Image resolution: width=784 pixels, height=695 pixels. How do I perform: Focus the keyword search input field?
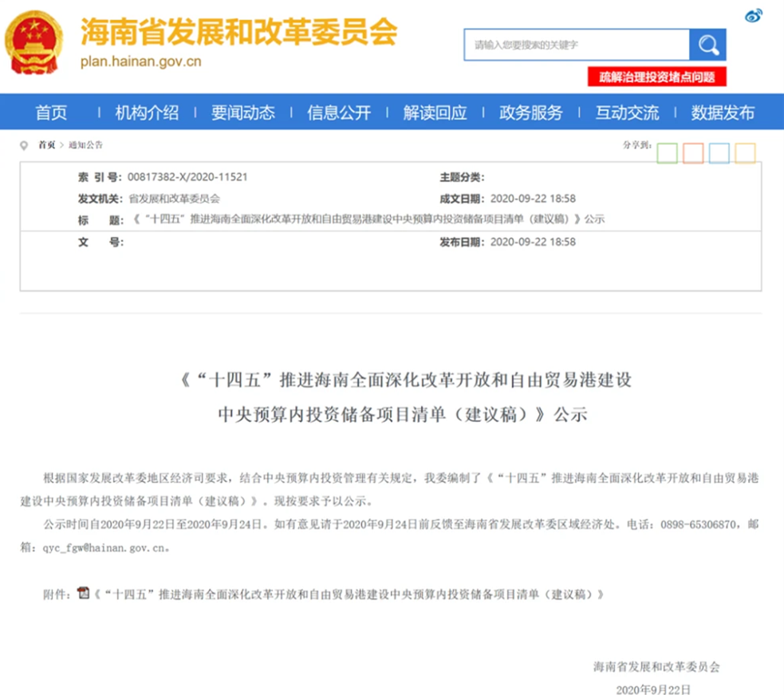pos(576,45)
